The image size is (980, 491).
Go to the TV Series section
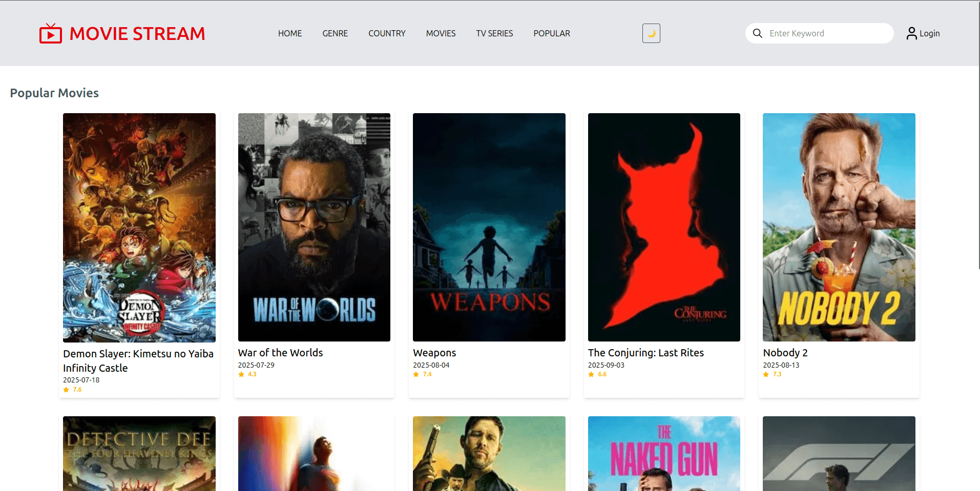494,33
